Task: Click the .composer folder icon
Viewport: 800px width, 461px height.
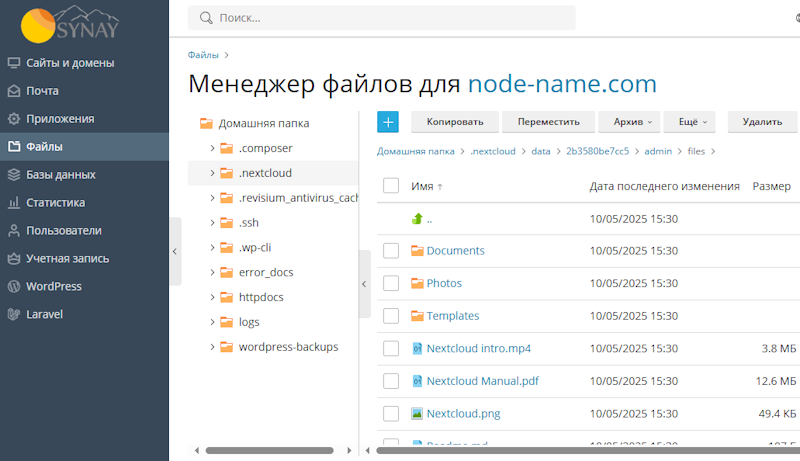Action: point(227,148)
